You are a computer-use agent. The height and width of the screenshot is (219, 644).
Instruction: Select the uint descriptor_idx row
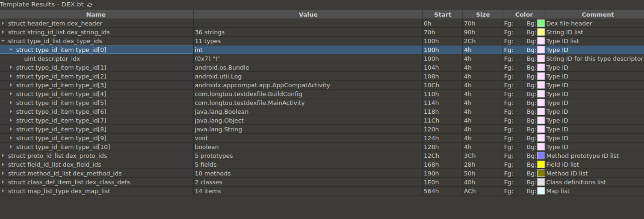(52, 59)
